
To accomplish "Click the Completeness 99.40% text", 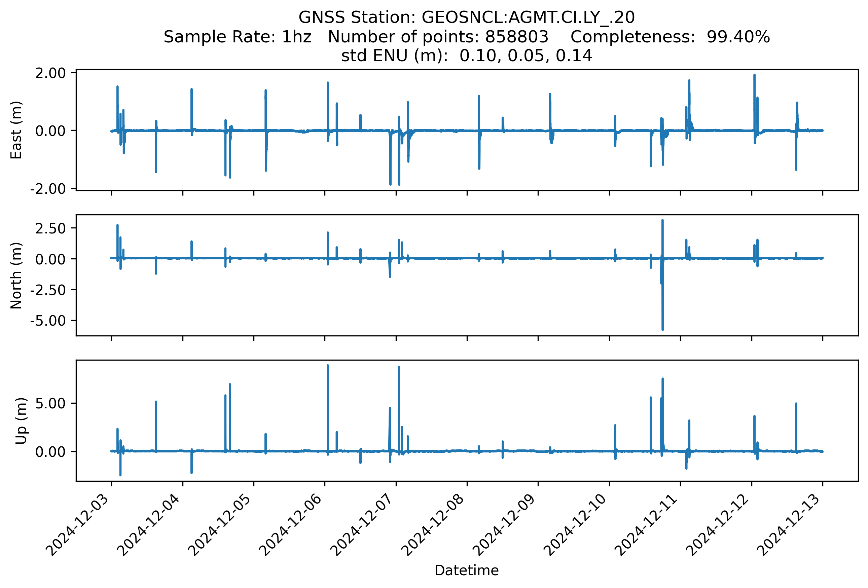I will pyautogui.click(x=670, y=37).
